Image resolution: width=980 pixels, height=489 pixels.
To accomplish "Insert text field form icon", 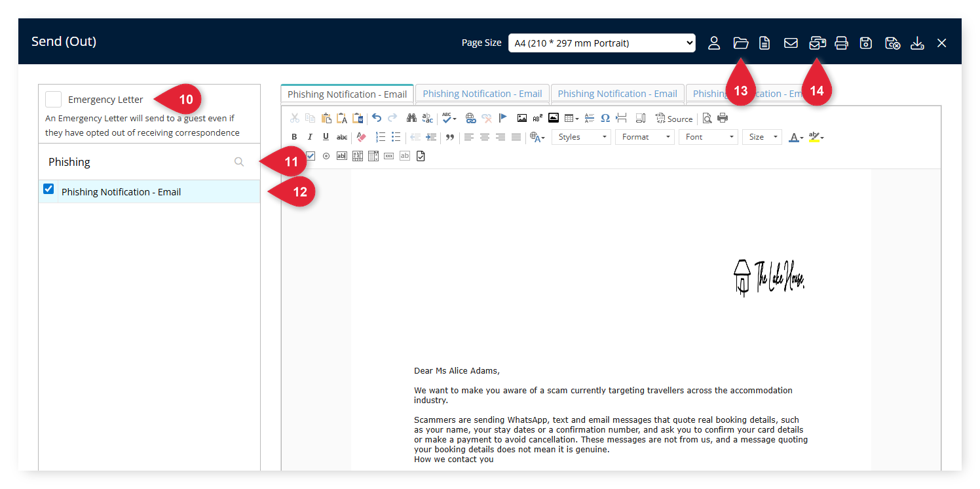I will tap(342, 156).
